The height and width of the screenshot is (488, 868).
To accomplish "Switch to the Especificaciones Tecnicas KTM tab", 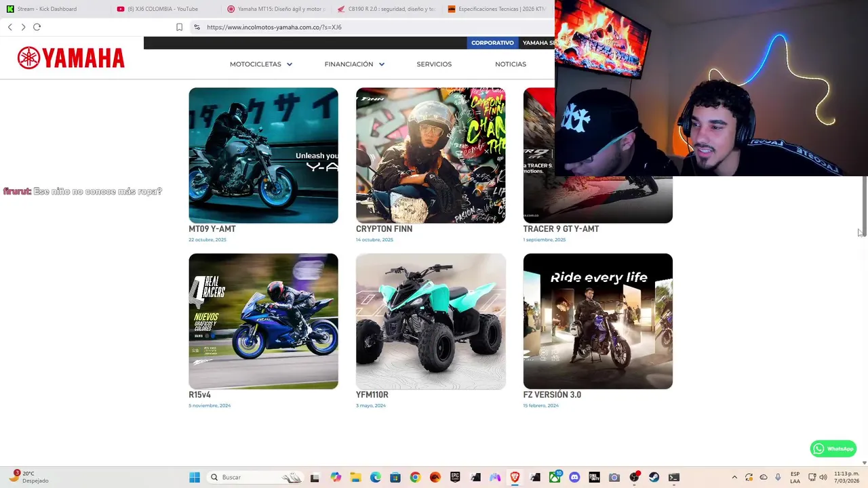I will click(x=497, y=9).
